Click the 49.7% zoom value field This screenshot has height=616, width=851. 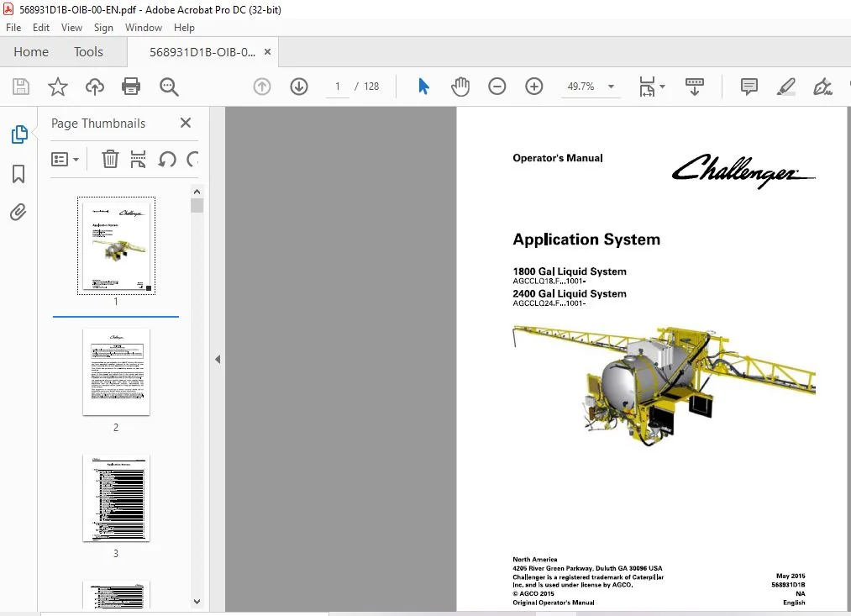point(580,87)
